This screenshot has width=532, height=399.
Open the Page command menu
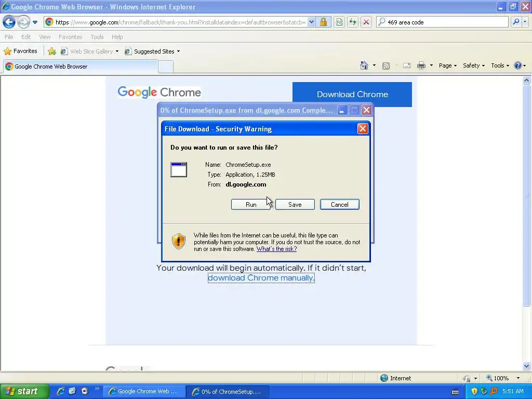tap(447, 65)
